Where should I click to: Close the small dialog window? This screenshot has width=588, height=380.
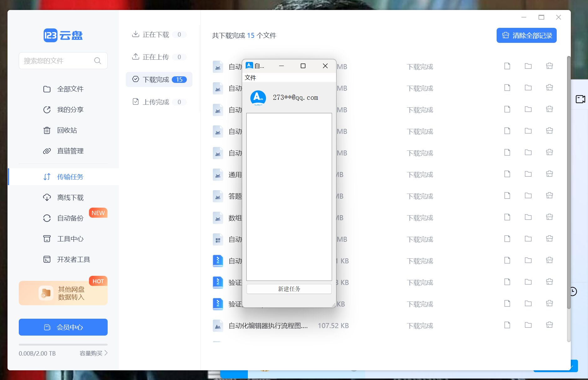click(x=325, y=66)
